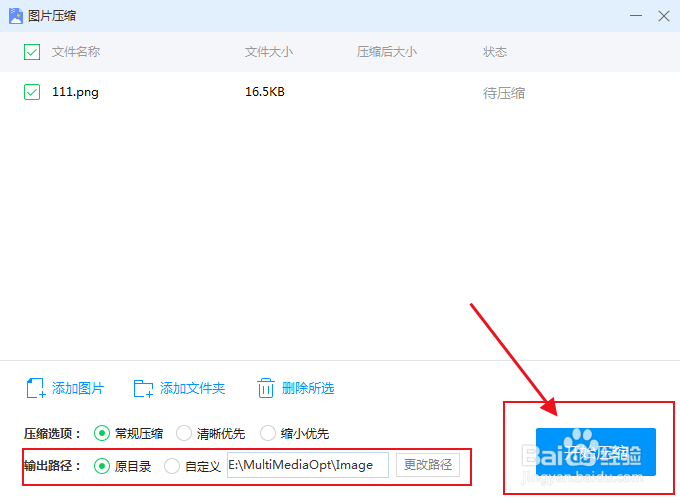Select the 清晰优先 radio option
Viewport: 680px width, 500px height.
tap(184, 433)
